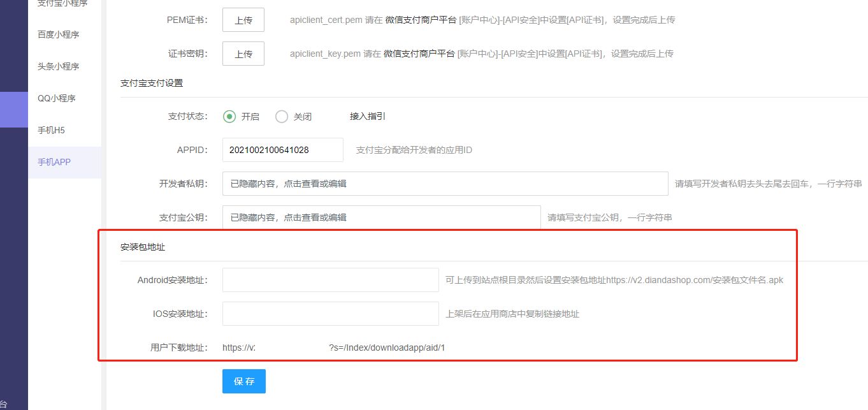The width and height of the screenshot is (868, 410).
Task: Enable Alipay payment with 开启 radio
Action: coord(230,117)
